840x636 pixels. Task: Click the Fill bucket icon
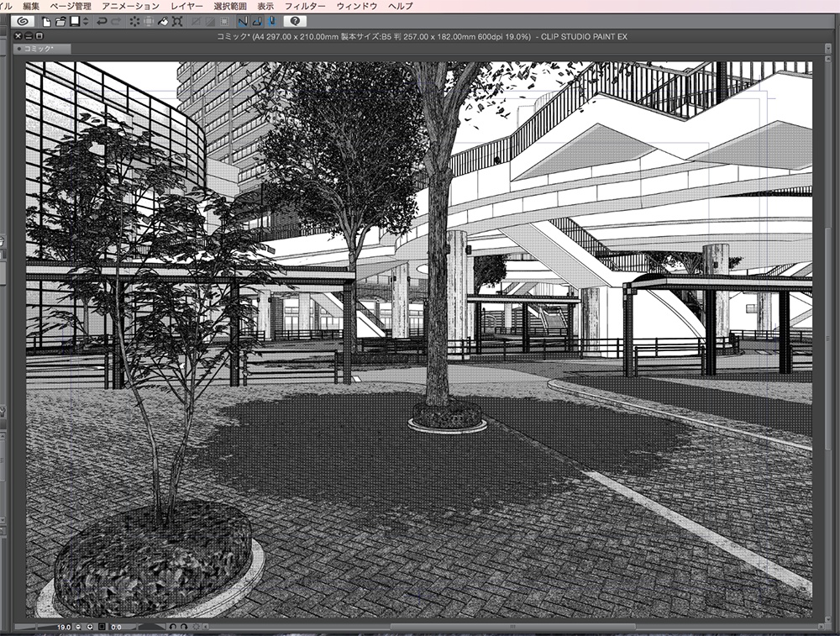pyautogui.click(x=163, y=22)
